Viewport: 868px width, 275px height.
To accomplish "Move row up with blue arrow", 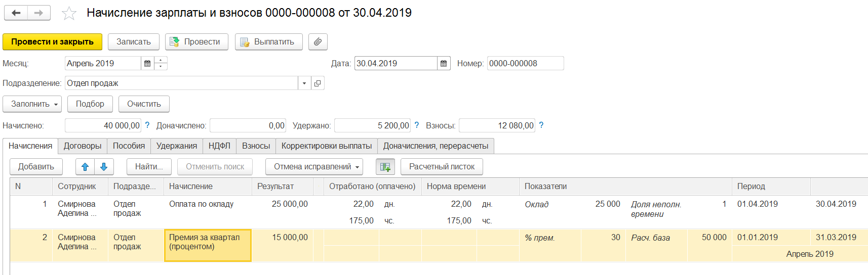I will tap(85, 167).
